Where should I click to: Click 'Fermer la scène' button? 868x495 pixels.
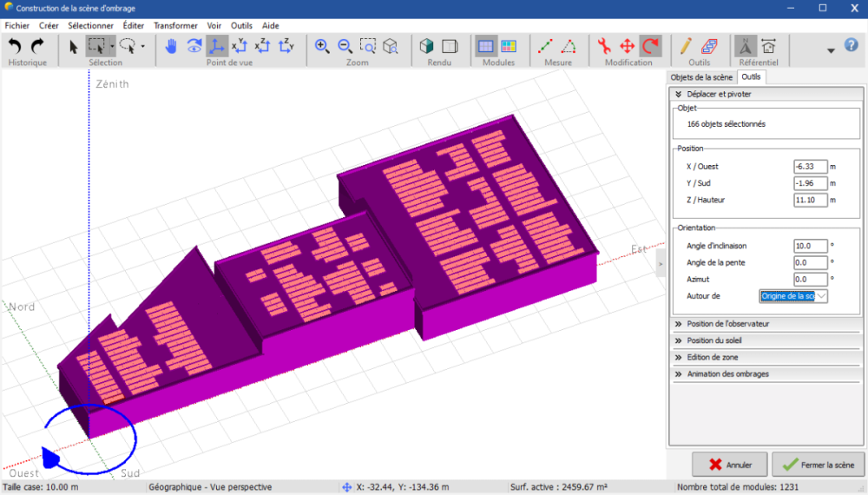(x=818, y=465)
